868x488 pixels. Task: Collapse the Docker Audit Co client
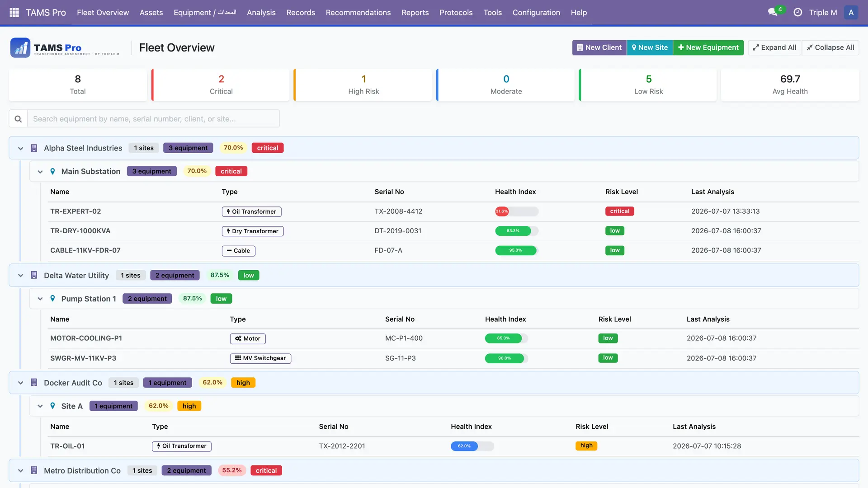(20, 383)
